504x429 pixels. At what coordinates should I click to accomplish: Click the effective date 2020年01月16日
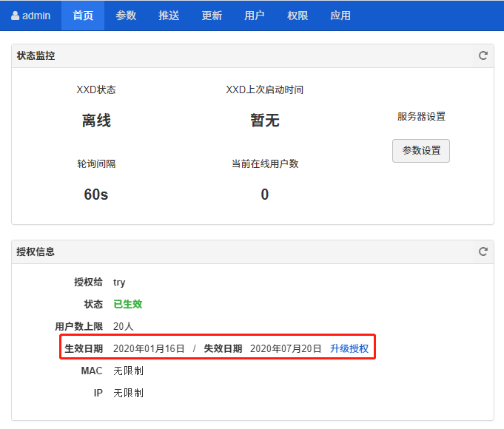click(149, 348)
